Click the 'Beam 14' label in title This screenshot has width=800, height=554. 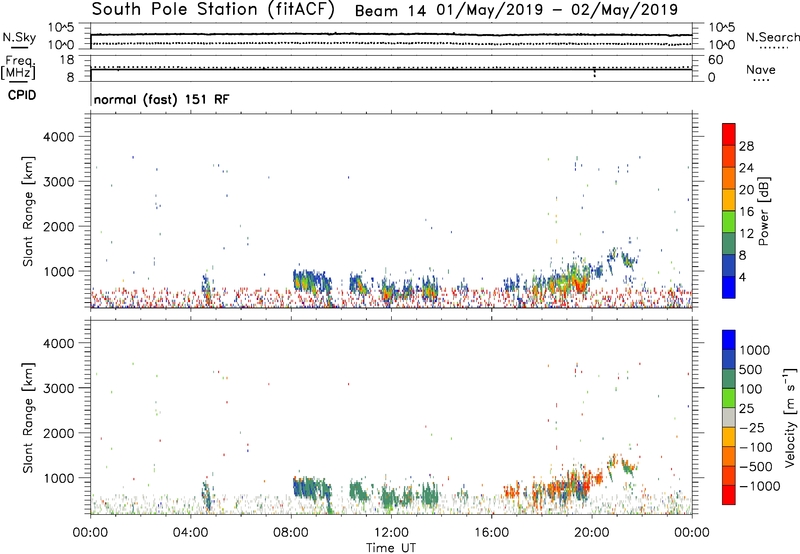pyautogui.click(x=390, y=11)
